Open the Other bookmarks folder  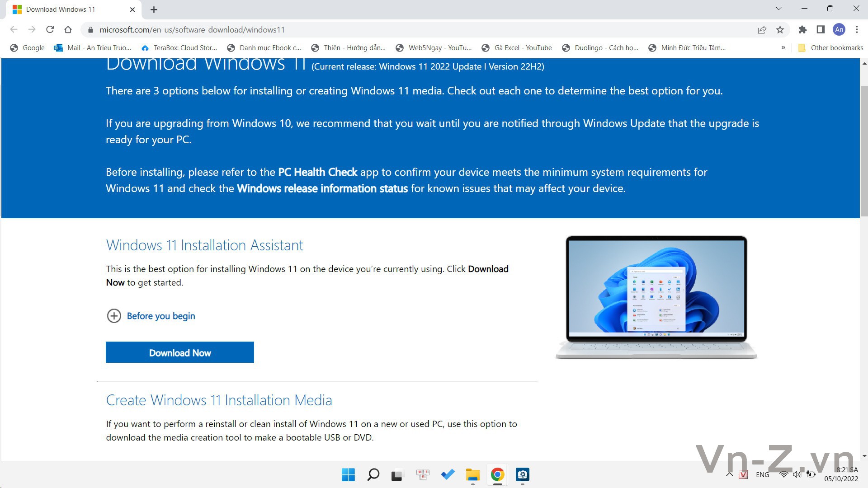(x=830, y=48)
